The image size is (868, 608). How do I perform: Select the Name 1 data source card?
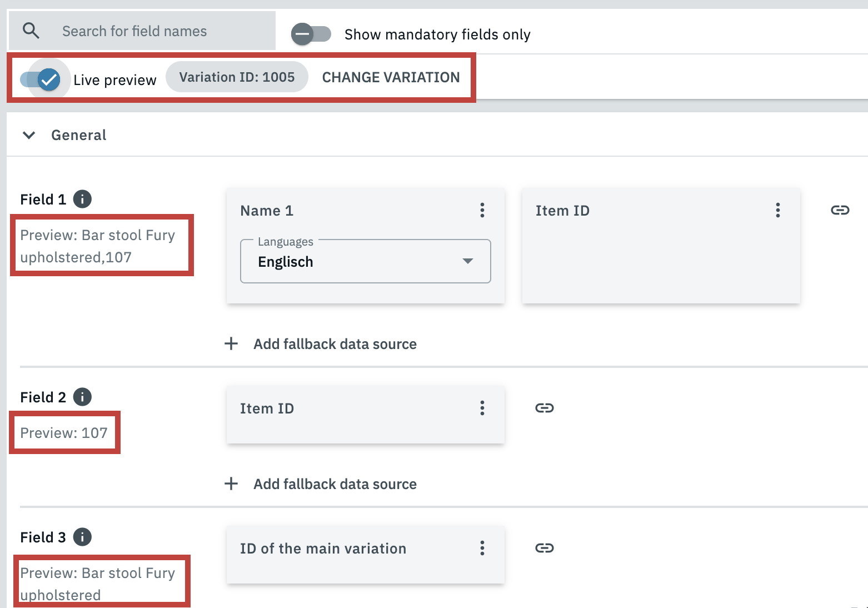click(x=366, y=246)
